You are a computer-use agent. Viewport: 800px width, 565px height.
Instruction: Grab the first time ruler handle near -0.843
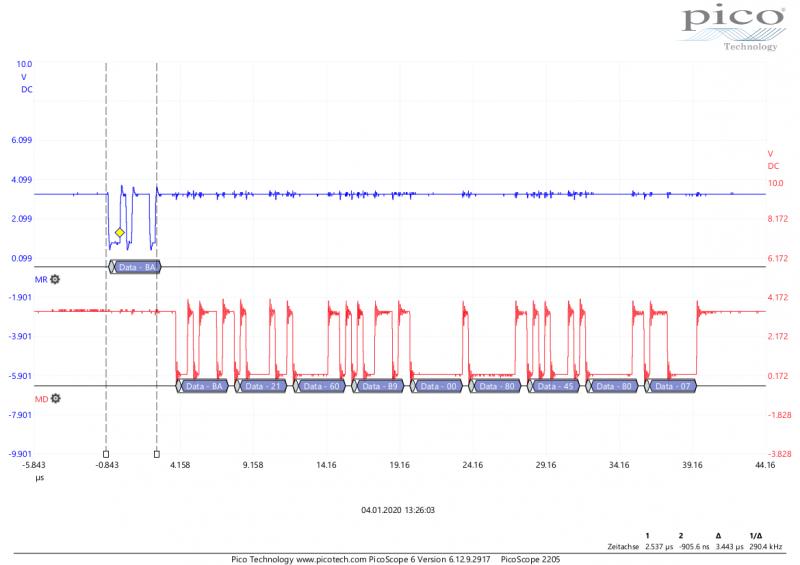coord(106,454)
